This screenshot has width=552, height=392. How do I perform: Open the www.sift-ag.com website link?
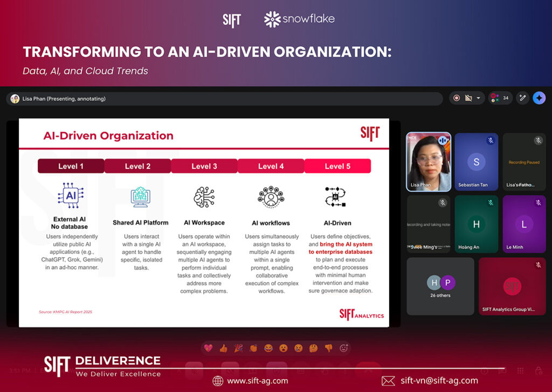(x=258, y=381)
